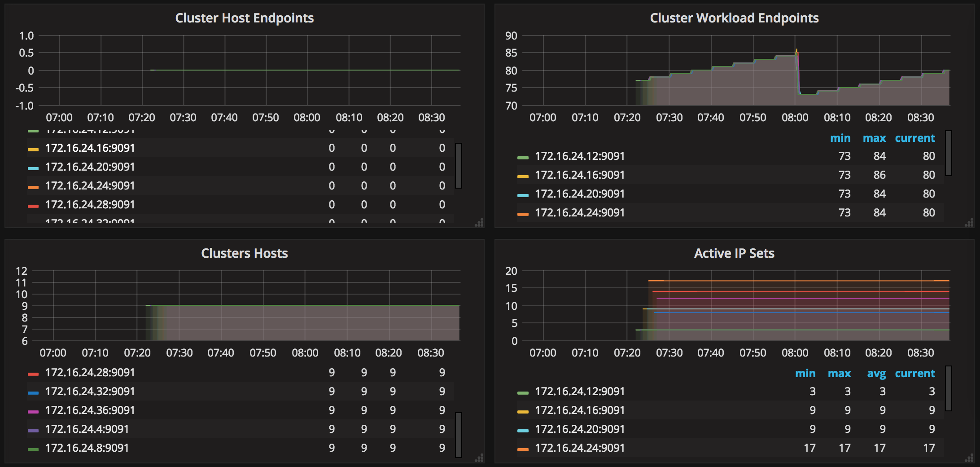
Task: Click purple swatch of 172.16.24.4:9091 in Clusters Hosts
Action: coord(33,431)
